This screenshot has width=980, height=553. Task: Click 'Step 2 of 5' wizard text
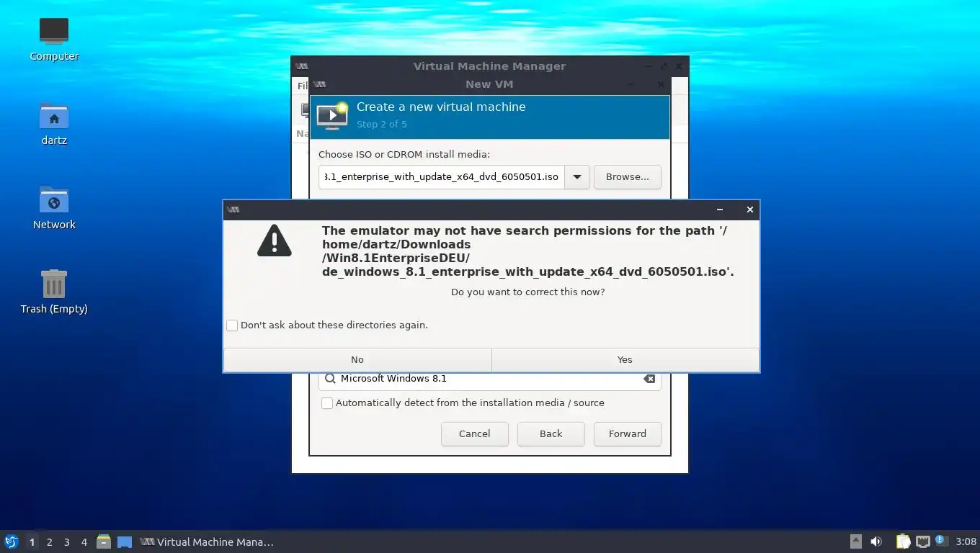(x=382, y=125)
